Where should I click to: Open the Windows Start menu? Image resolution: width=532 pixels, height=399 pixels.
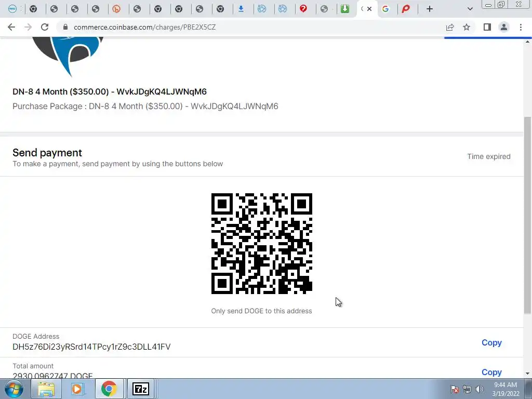[14, 389]
